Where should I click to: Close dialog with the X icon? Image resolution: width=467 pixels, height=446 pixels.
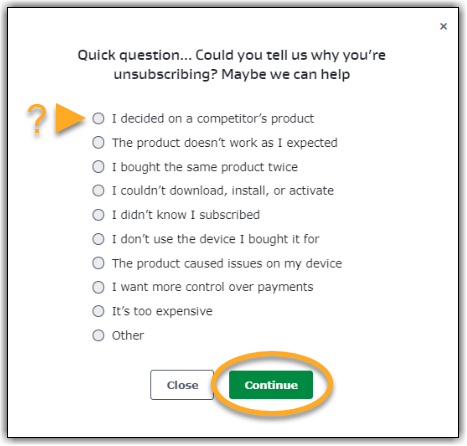point(443,26)
